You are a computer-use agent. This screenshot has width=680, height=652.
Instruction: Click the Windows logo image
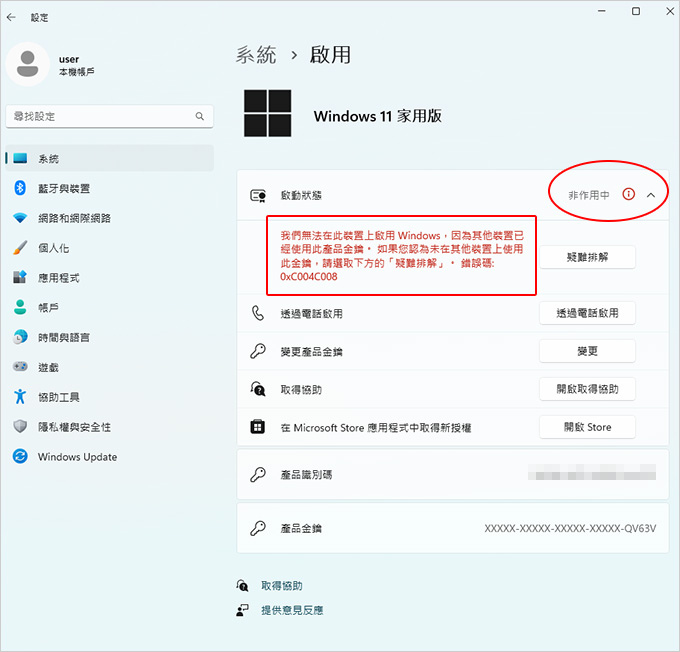click(268, 113)
